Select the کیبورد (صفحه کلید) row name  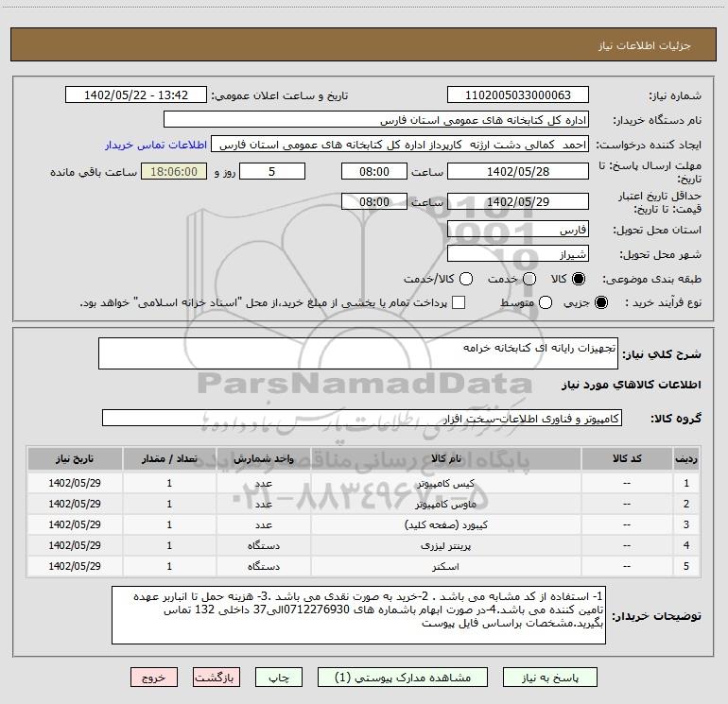[445, 524]
